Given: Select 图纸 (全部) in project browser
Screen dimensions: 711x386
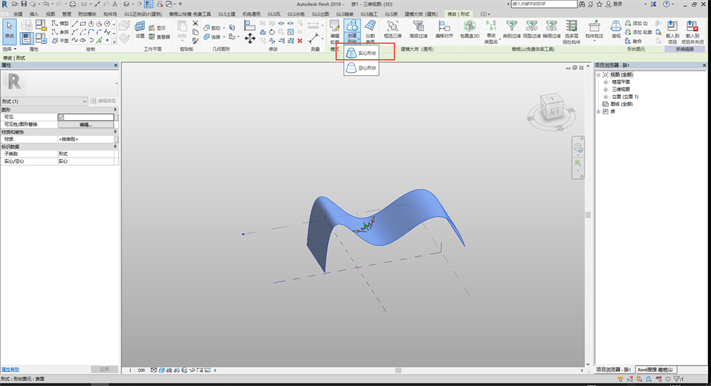Looking at the screenshot, I should coord(622,104).
